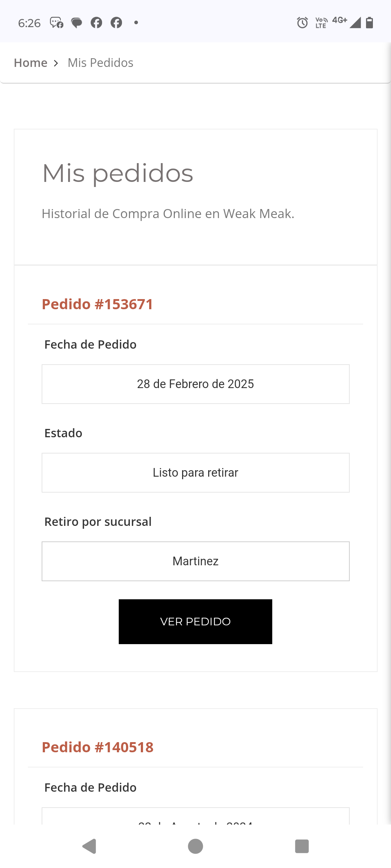Tap the mobile signal strength icon
This screenshot has width=391, height=868.
[355, 23]
